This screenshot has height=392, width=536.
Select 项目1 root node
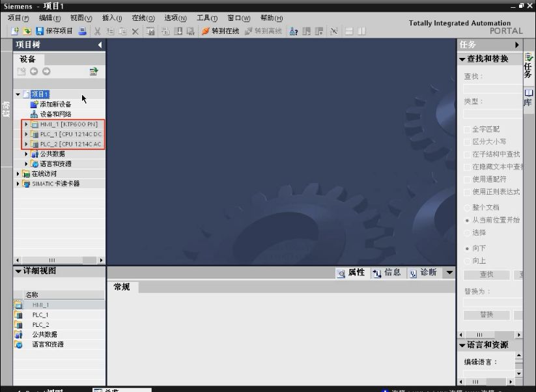(x=40, y=94)
